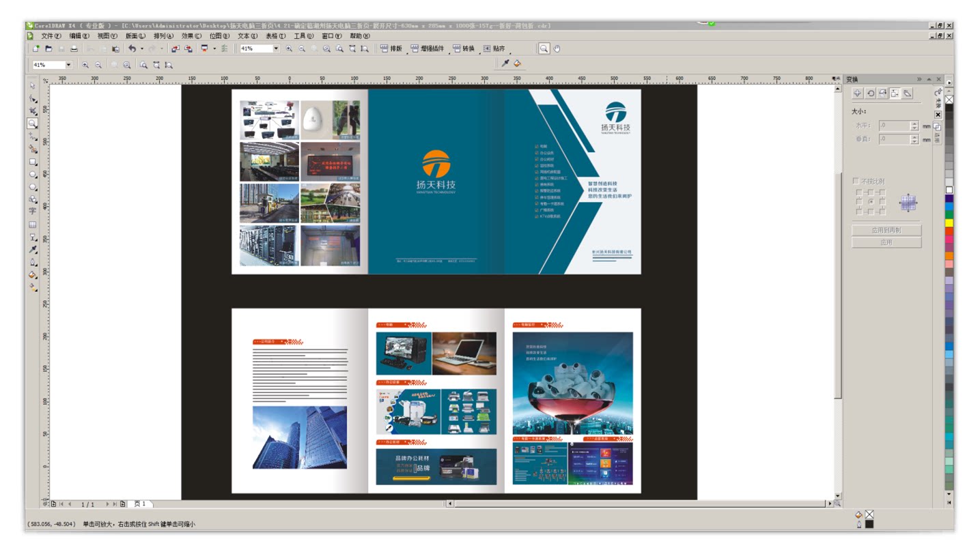Click the New document icon
This screenshot has height=552, width=980.
[36, 48]
